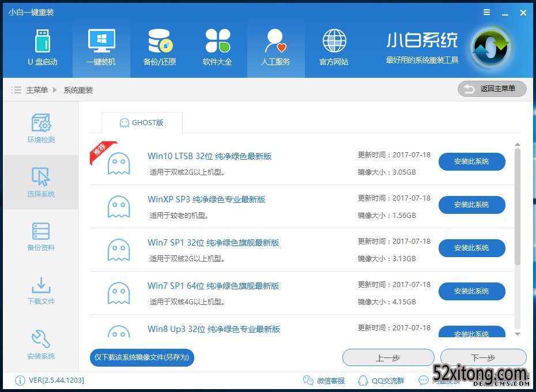The height and width of the screenshot is (392, 536).
Task: Open 微信客服 WeChat support
Action: (324, 380)
